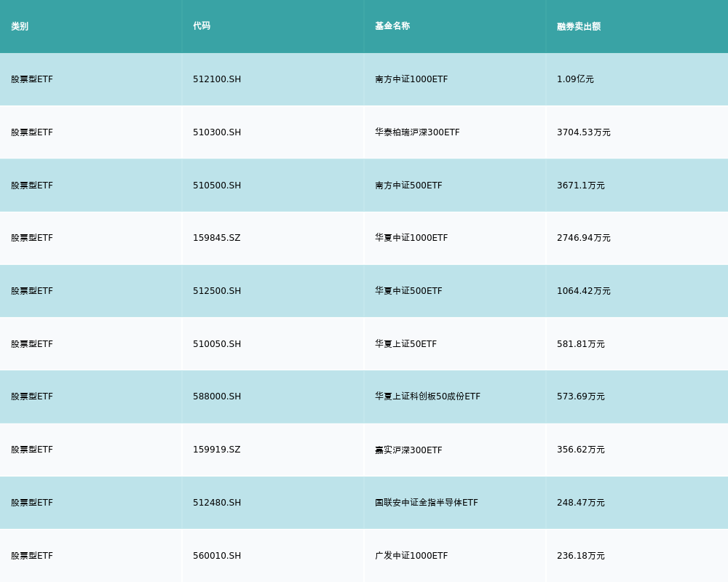Click fund name 华夏中证500ETF
The width and height of the screenshot is (728, 582).
[408, 291]
